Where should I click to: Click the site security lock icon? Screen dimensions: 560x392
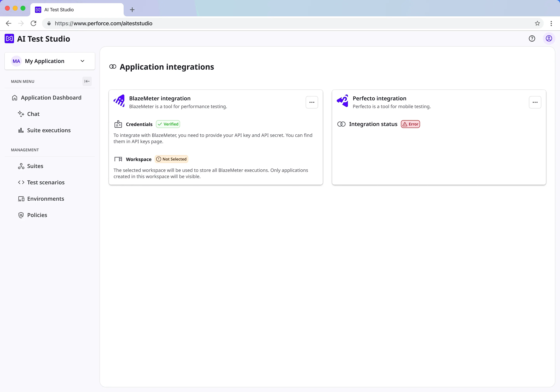[x=49, y=23]
